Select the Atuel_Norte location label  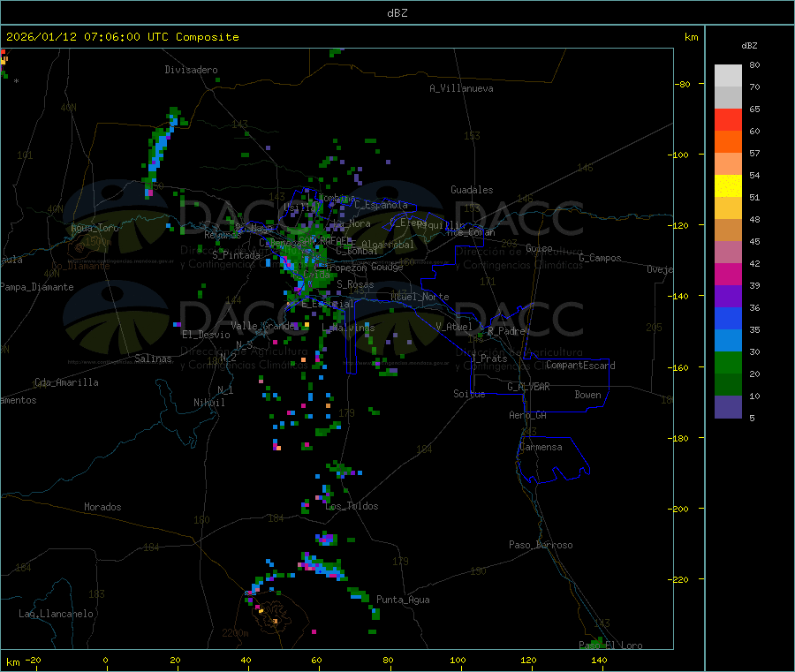(x=420, y=297)
